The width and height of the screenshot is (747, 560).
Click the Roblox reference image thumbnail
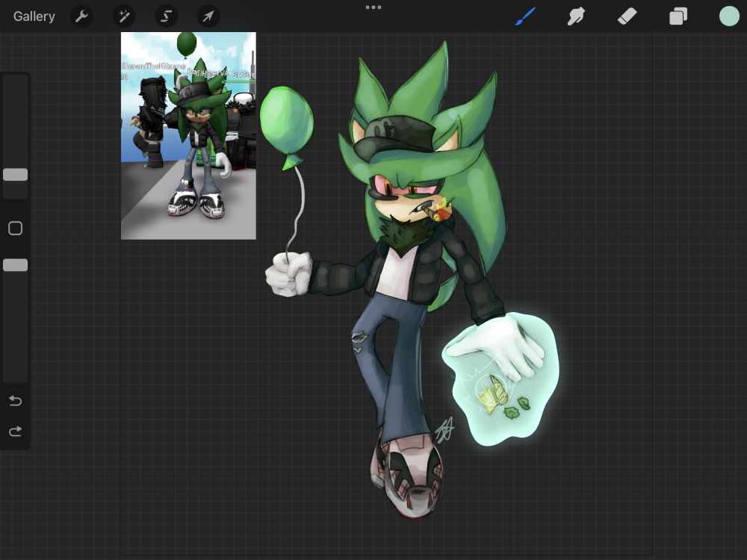pyautogui.click(x=188, y=136)
